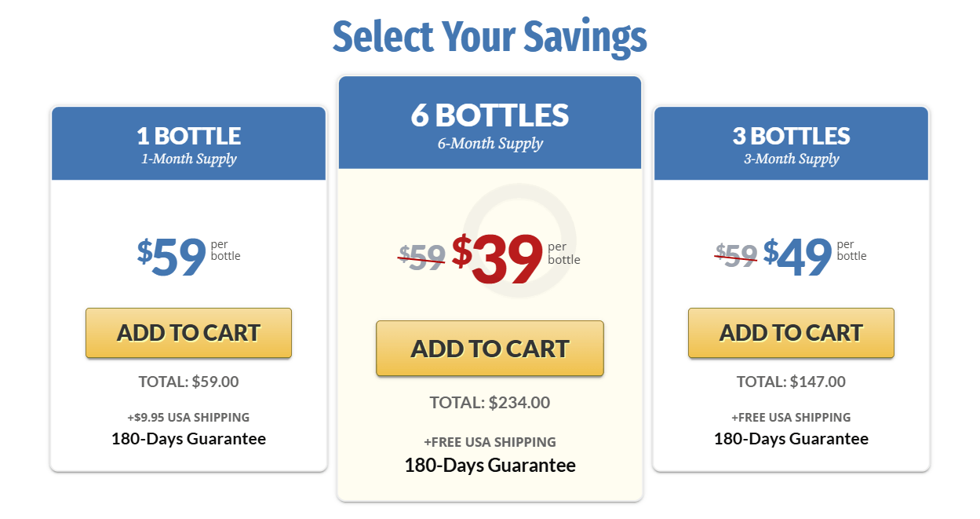This screenshot has height=519, width=980.
Task: Click the "TOTAL: $234.00" text
Action: [490, 403]
